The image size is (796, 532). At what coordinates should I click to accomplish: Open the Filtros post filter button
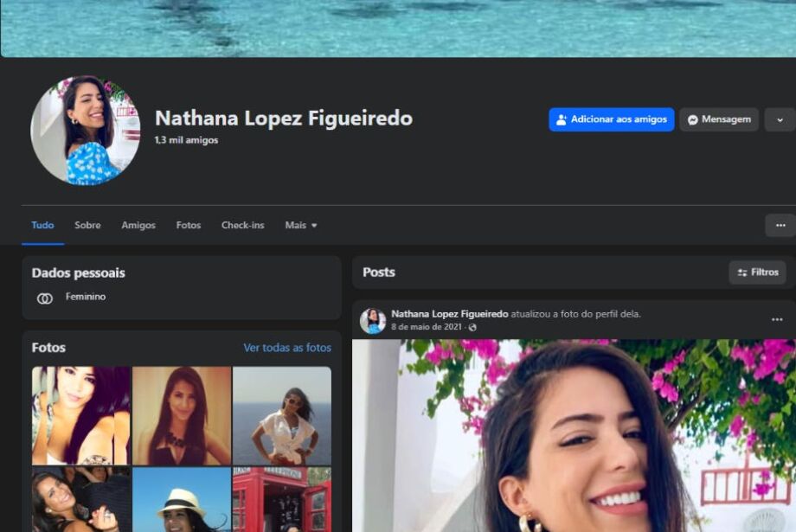click(757, 272)
